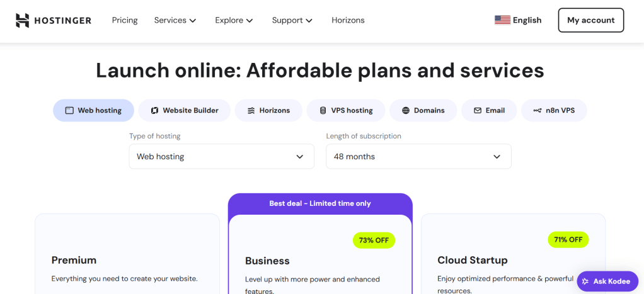Image resolution: width=644 pixels, height=294 pixels.
Task: Select the Business plan 73% OFF badge
Action: tap(374, 240)
